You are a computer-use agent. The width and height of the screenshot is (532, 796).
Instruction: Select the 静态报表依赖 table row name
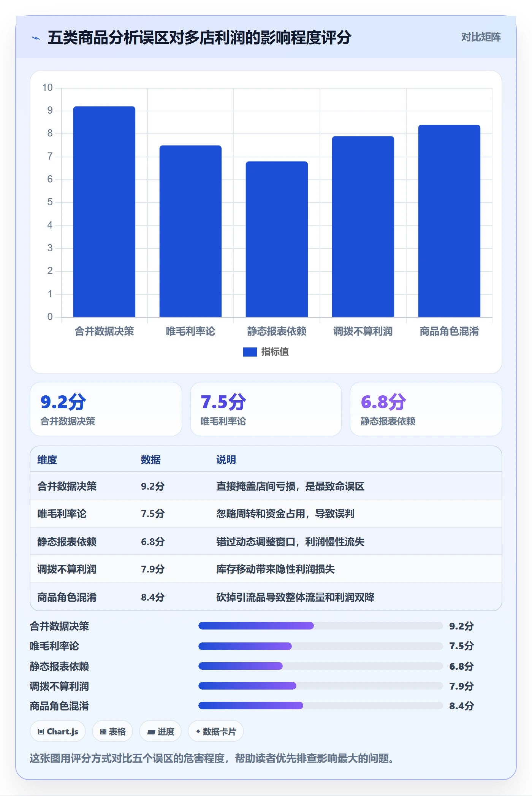(67, 542)
